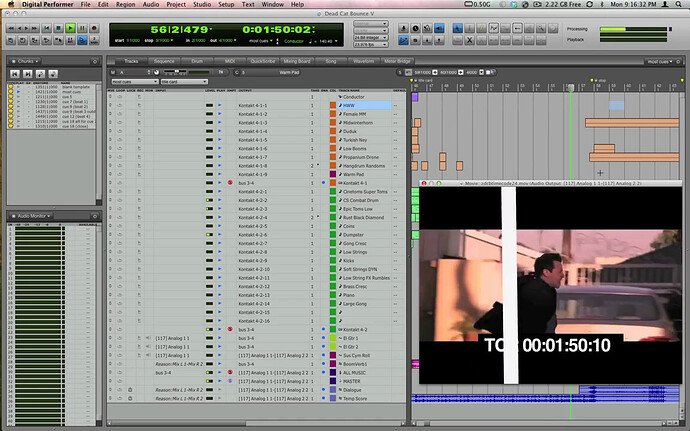The image size is (690, 431).
Task: Open the Audio Monitor panel dropdown
Action: pos(31,216)
